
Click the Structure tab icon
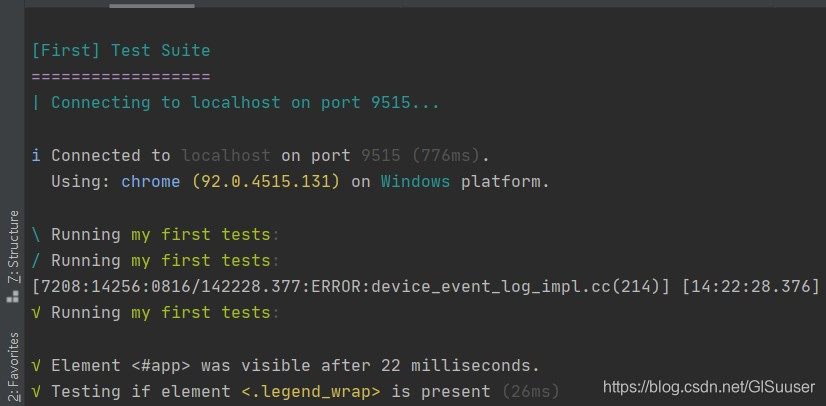click(x=12, y=298)
